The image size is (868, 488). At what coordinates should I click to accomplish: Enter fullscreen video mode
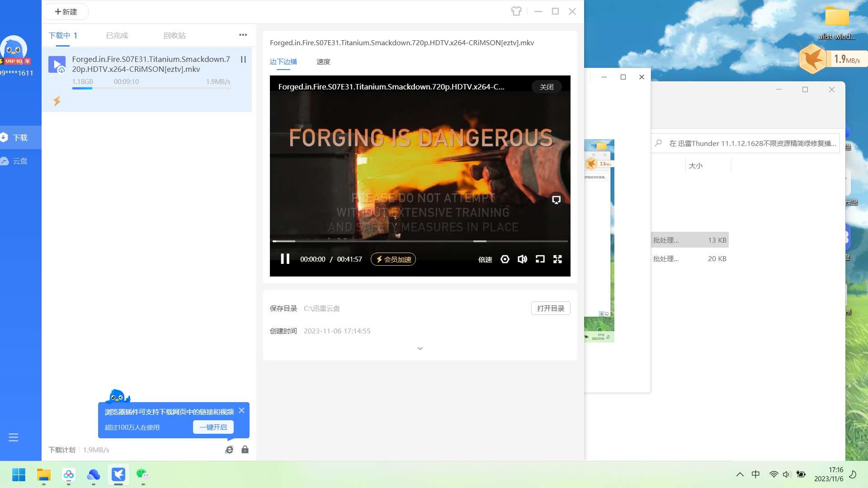[557, 259]
